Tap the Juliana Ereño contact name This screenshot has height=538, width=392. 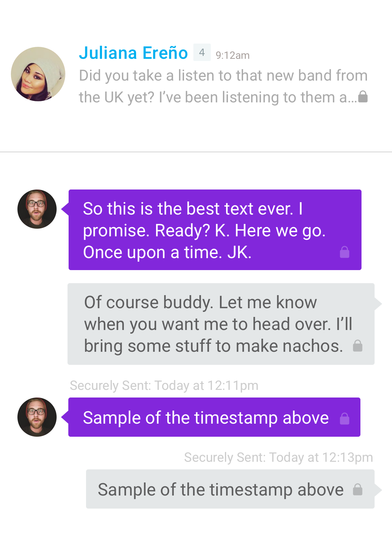133,53
